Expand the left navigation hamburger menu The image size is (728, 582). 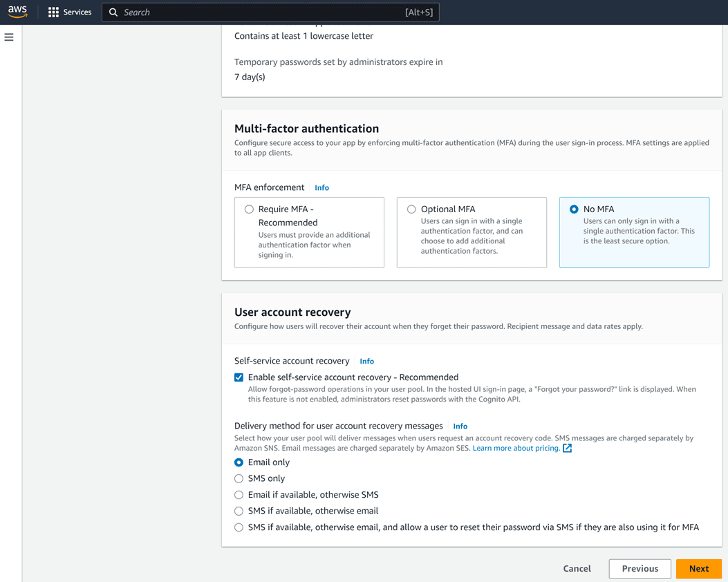coord(9,37)
